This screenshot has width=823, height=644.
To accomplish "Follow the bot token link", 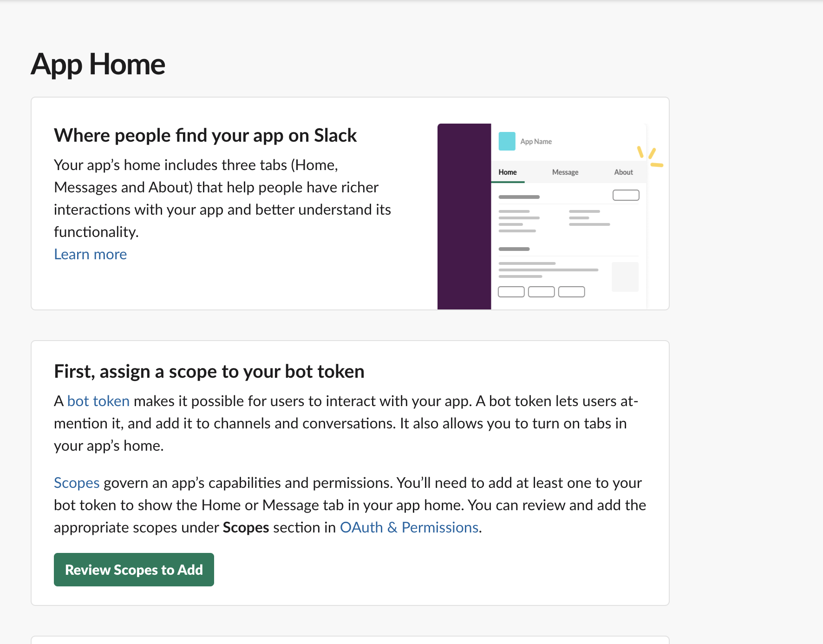I will pyautogui.click(x=98, y=401).
